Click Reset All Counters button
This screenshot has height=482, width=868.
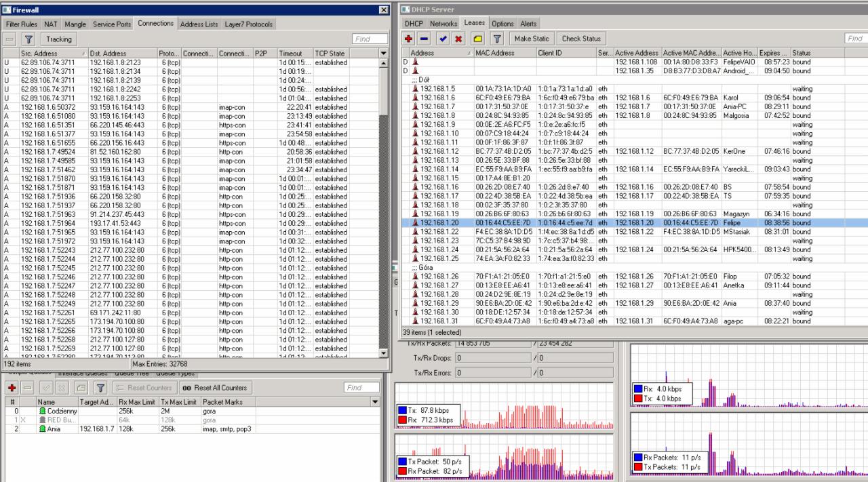[x=214, y=388]
